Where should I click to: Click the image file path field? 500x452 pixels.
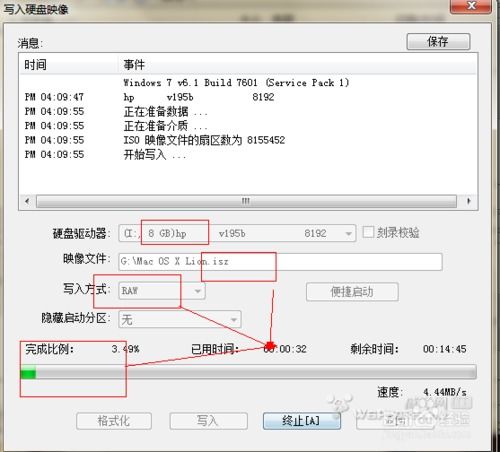pos(280,262)
